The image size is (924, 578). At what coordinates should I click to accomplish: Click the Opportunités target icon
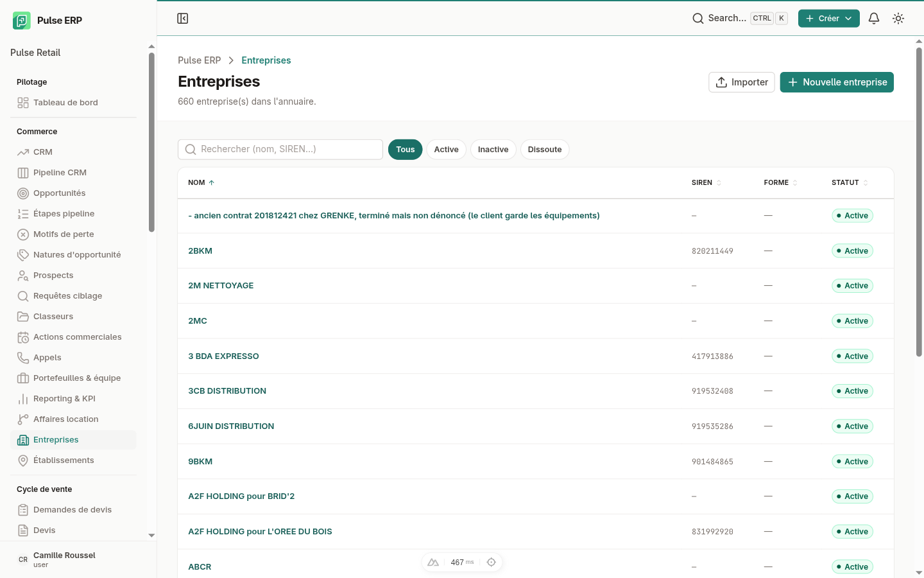point(23,193)
